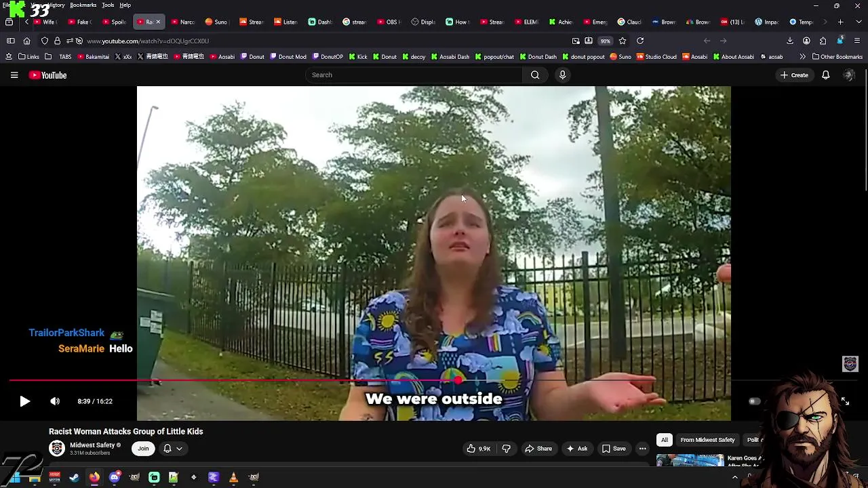The width and height of the screenshot is (868, 488).
Task: View site security padlock info
Action: pyautogui.click(x=58, y=41)
